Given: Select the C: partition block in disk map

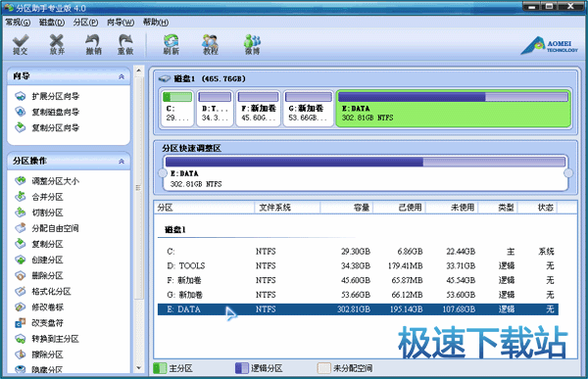Looking at the screenshot, I should (x=177, y=108).
